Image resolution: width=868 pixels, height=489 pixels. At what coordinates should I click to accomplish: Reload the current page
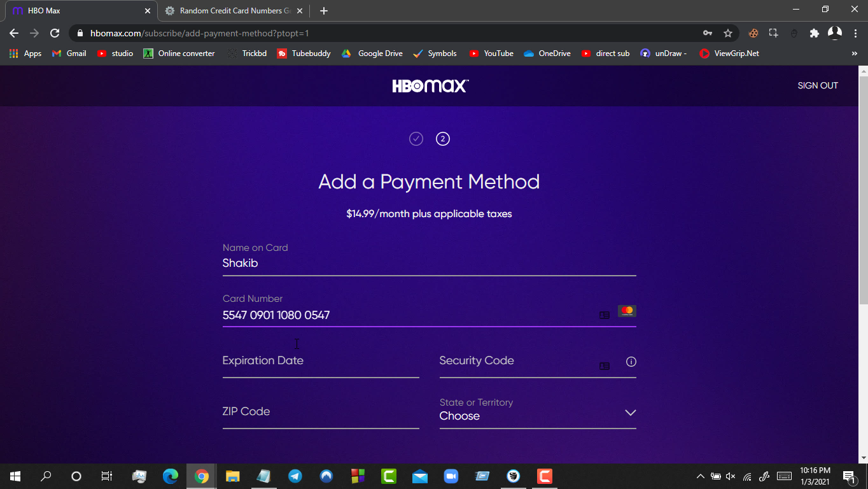click(x=55, y=33)
